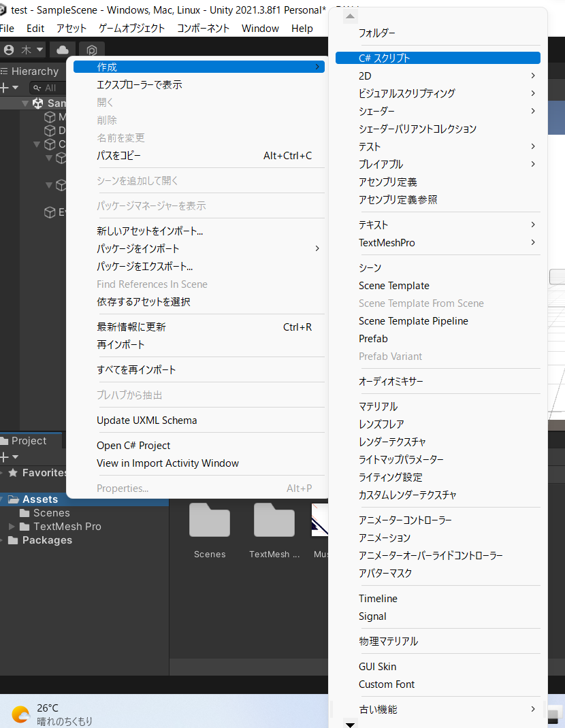The height and width of the screenshot is (728, 565).
Task: Choose Open C# Project in context menu
Action: (x=199, y=445)
